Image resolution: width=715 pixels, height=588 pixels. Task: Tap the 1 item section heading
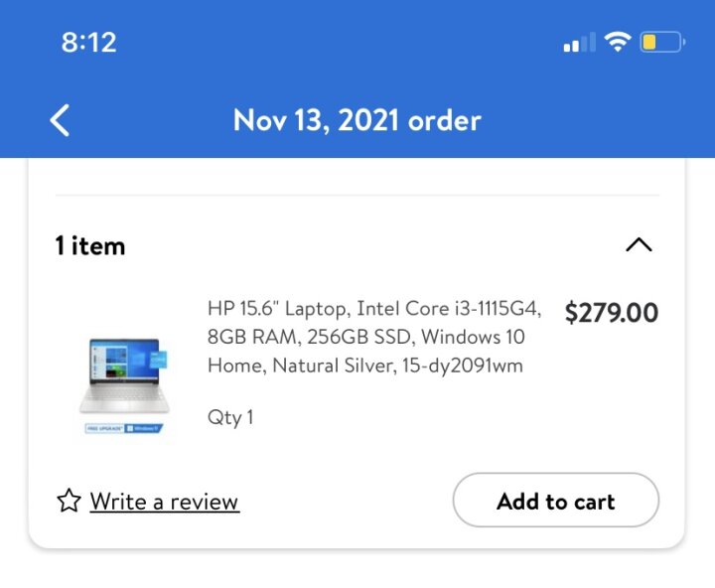[90, 246]
